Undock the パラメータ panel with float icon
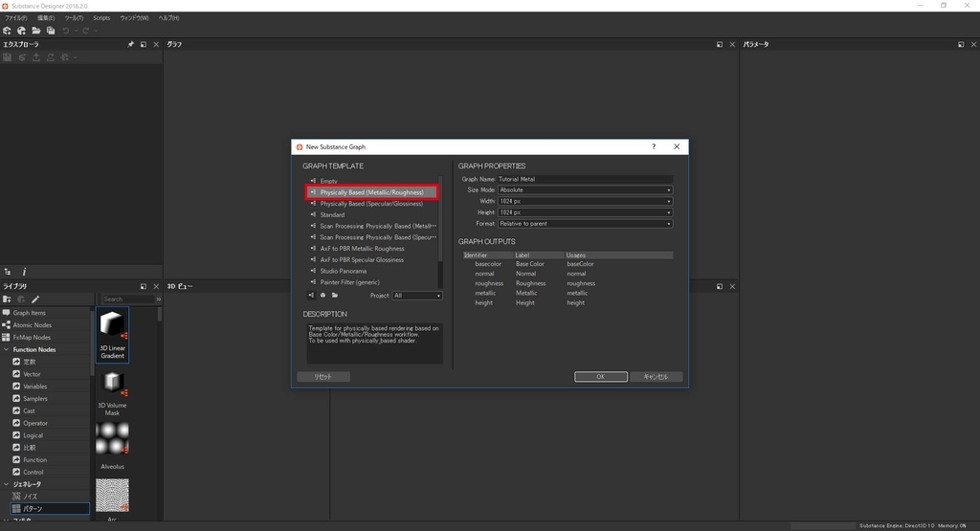This screenshot has width=980, height=531. [961, 44]
